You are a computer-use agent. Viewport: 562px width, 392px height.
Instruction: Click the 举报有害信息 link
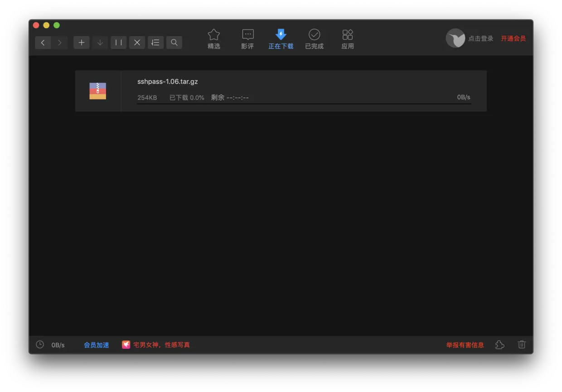click(x=465, y=345)
